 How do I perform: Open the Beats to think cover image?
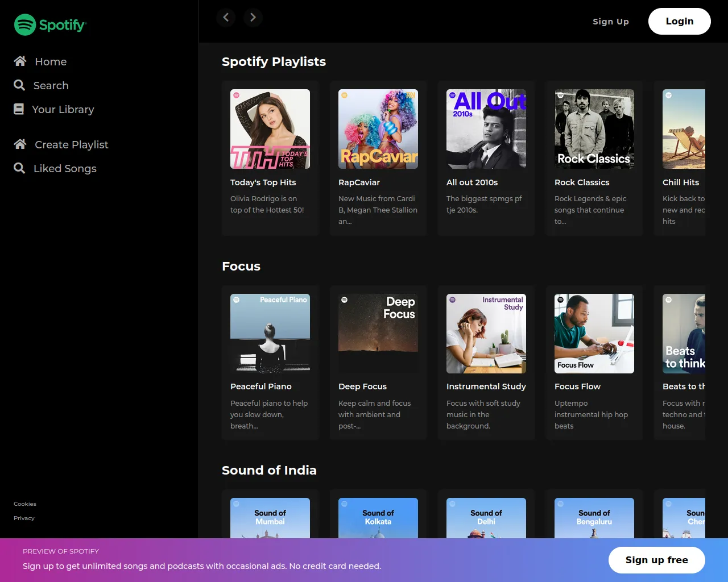pyautogui.click(x=684, y=334)
